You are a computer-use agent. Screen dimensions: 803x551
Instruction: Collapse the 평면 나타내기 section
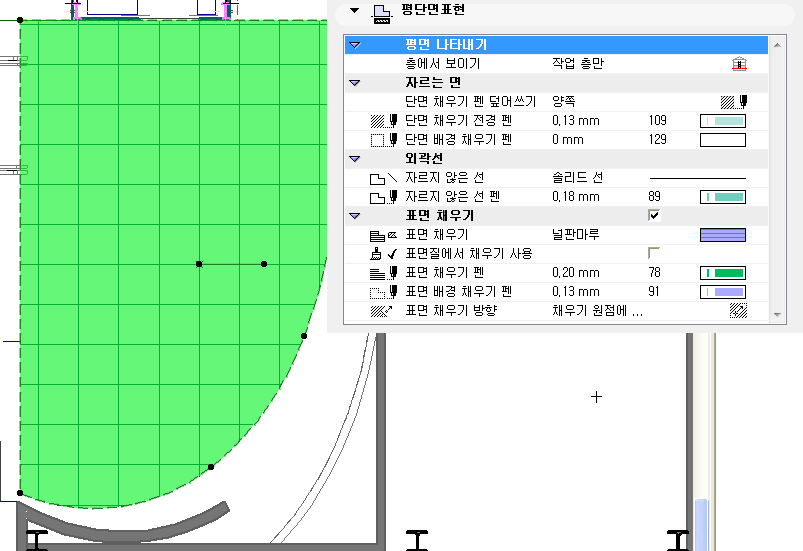(354, 45)
